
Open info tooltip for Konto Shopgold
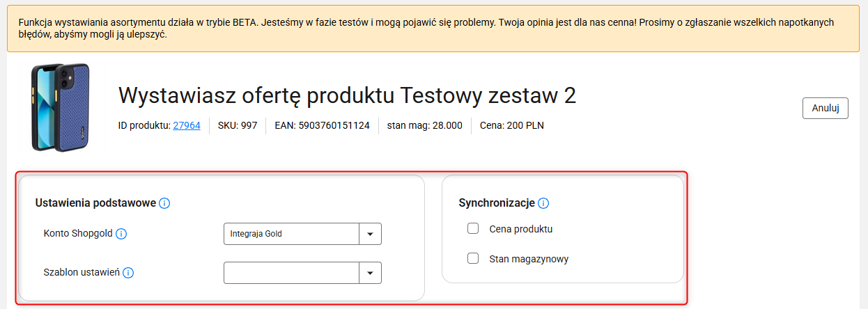[121, 234]
